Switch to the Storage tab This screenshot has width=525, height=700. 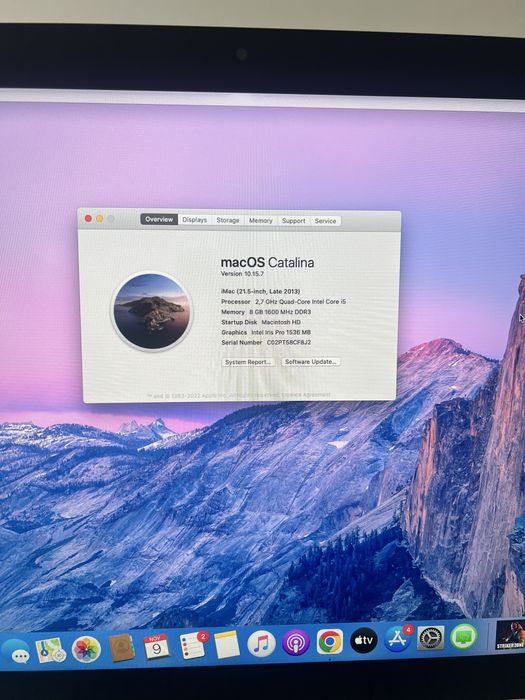click(x=228, y=220)
